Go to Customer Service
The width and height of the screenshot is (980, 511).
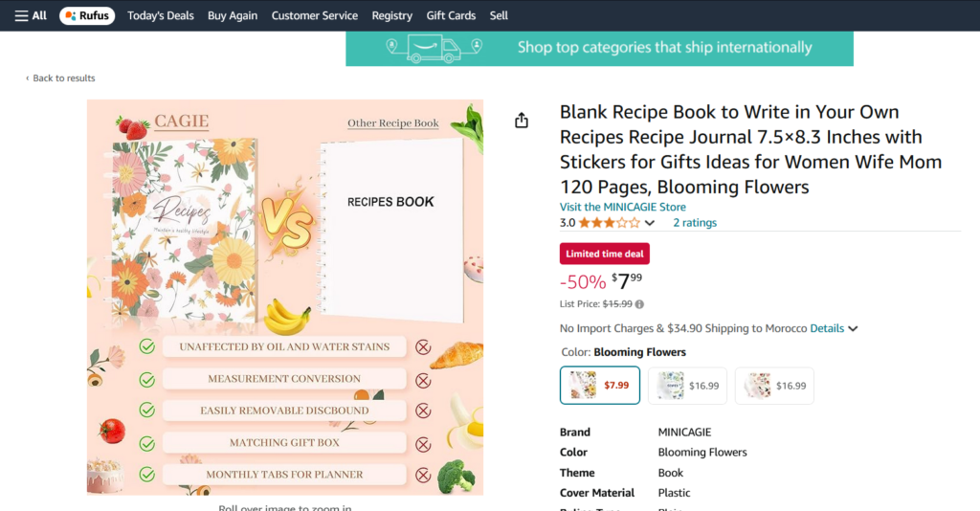pyautogui.click(x=314, y=15)
